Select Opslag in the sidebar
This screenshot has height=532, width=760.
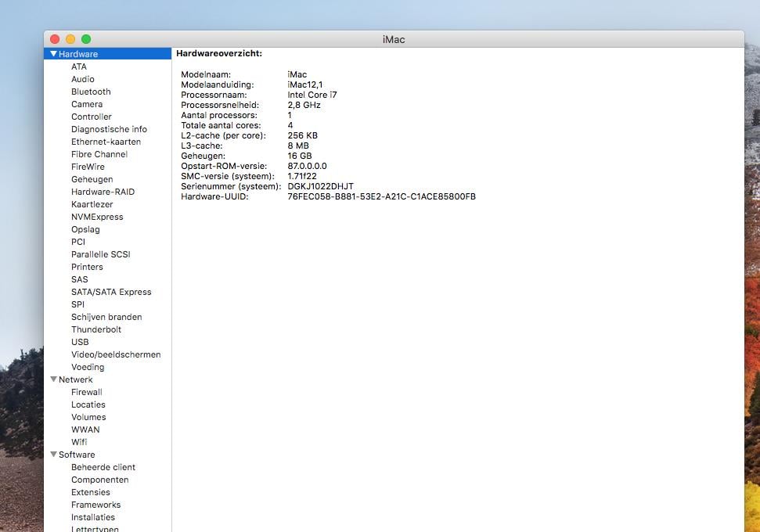(x=85, y=229)
